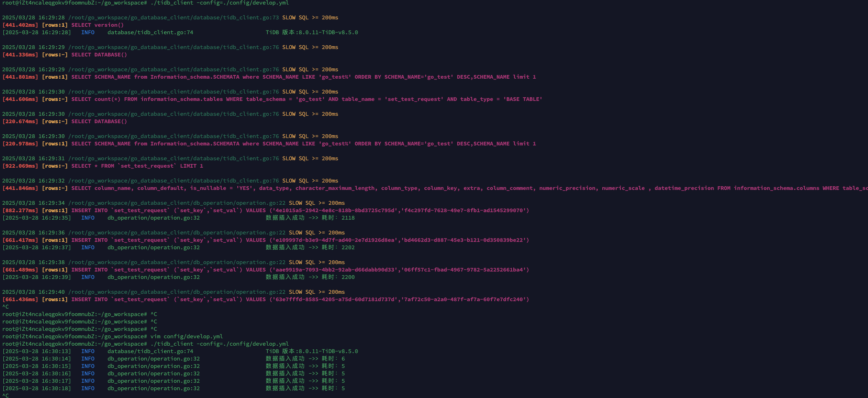
Task: Click the '[882.277ms]' duration value
Action: (20, 211)
